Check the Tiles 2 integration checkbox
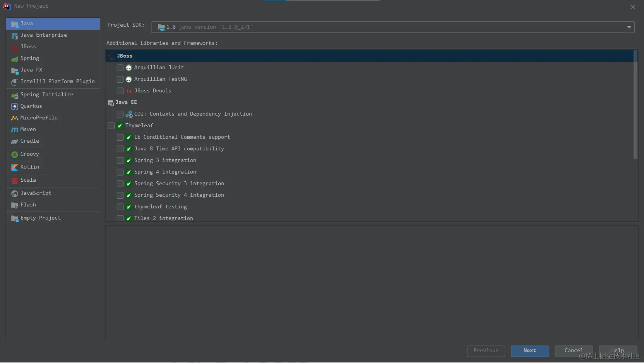Screen dimensions: 644x363 pyautogui.click(x=120, y=218)
